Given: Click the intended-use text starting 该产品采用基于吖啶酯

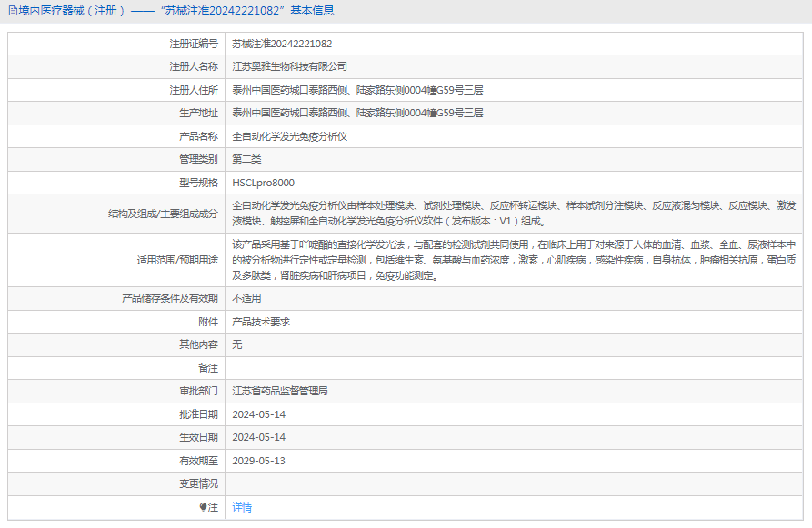Looking at the screenshot, I should 514,260.
